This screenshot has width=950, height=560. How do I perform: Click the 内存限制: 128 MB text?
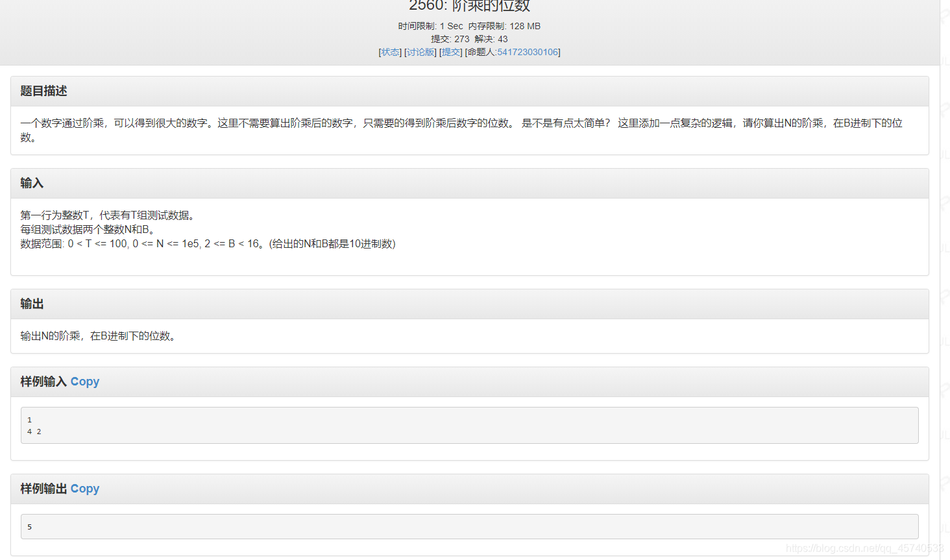pos(504,26)
